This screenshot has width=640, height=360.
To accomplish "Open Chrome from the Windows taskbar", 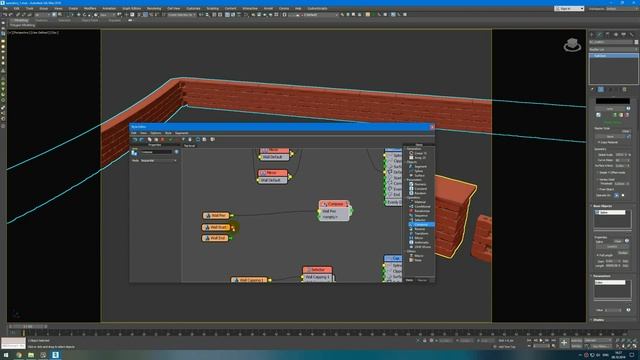I will 19,355.
